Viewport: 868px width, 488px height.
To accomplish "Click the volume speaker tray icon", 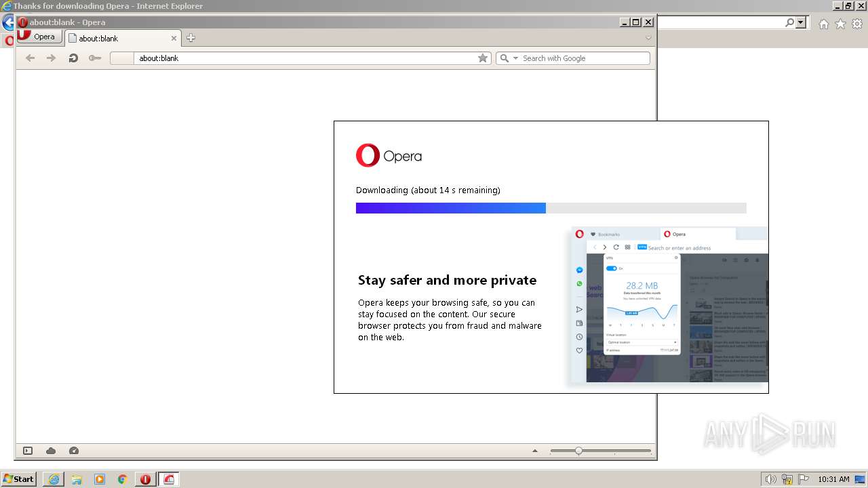I will (x=771, y=479).
